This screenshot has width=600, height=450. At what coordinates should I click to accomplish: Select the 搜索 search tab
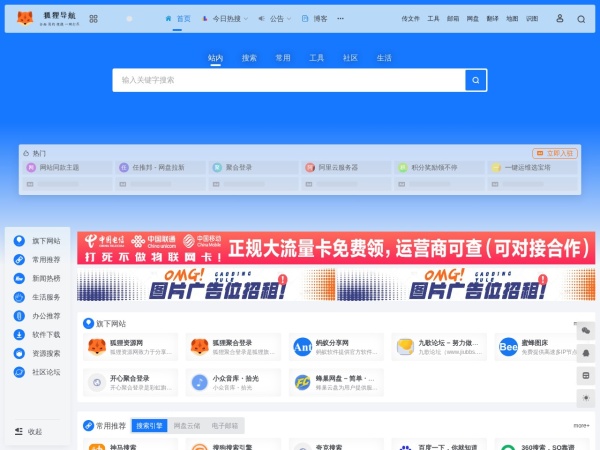click(249, 58)
